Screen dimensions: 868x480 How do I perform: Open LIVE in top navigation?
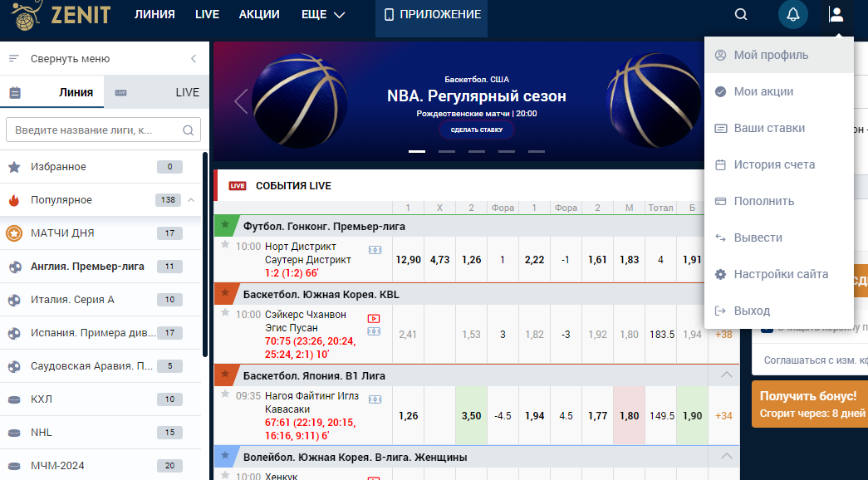[207, 15]
